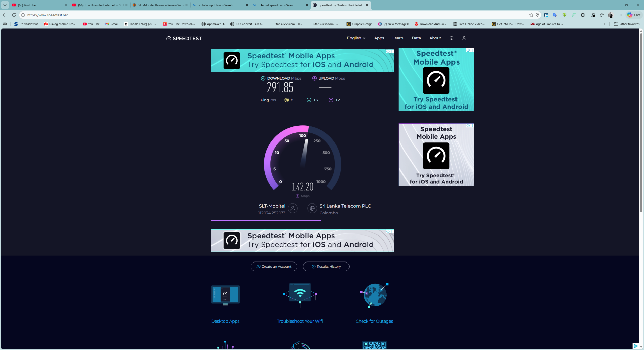
Task: Open Results History
Action: [326, 267]
